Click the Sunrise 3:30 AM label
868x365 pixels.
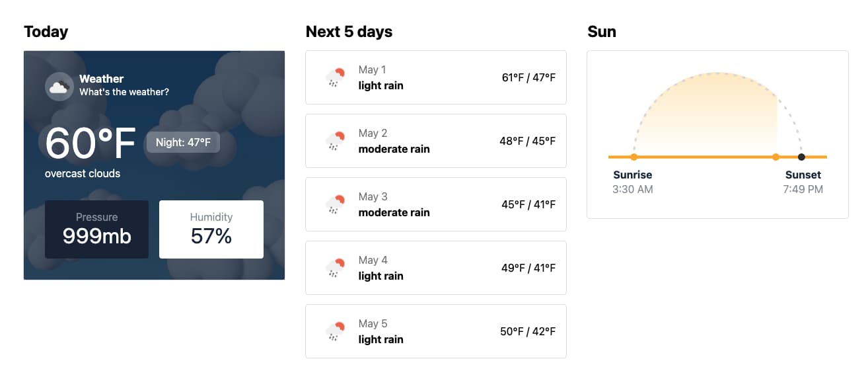coord(633,182)
